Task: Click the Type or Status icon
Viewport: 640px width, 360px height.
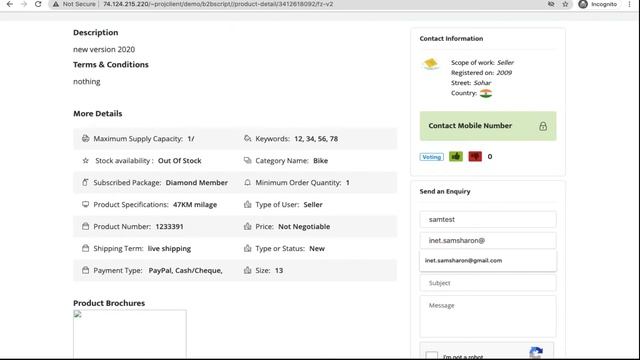Action: (247, 248)
